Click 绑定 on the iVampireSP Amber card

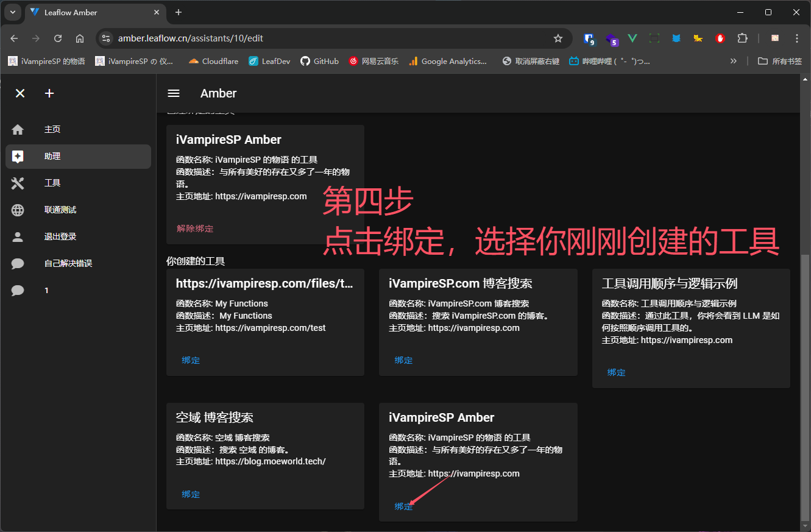(x=403, y=506)
